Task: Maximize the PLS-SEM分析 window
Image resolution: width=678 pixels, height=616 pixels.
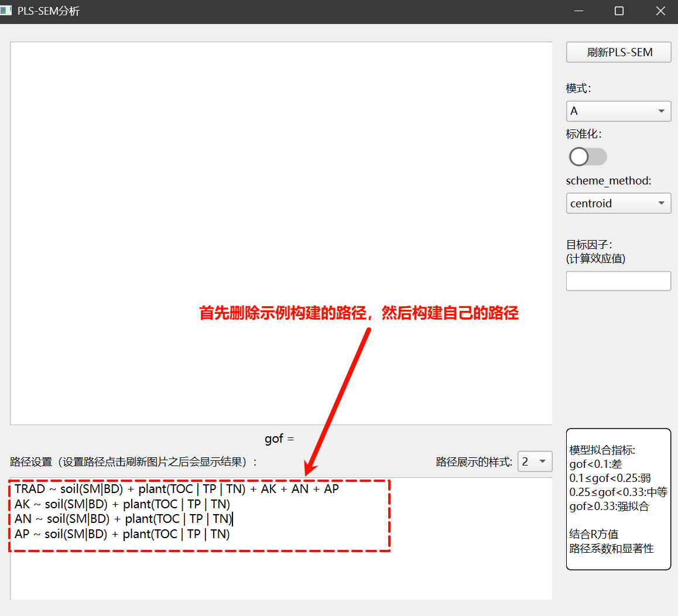Action: pos(619,11)
